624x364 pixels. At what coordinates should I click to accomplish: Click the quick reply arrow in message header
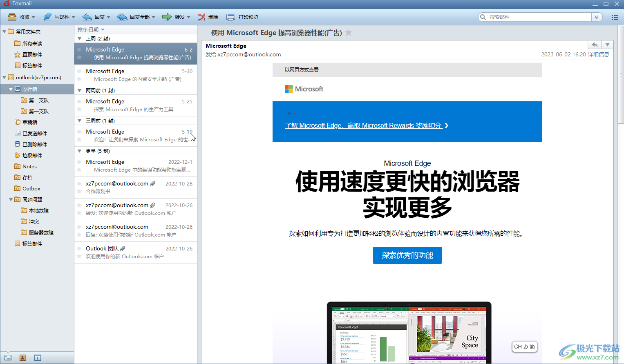click(x=595, y=45)
